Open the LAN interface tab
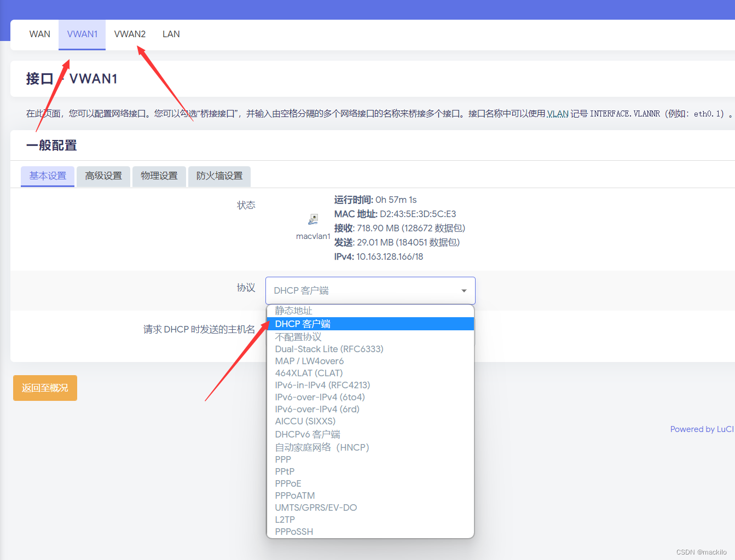735x560 pixels. (x=171, y=34)
